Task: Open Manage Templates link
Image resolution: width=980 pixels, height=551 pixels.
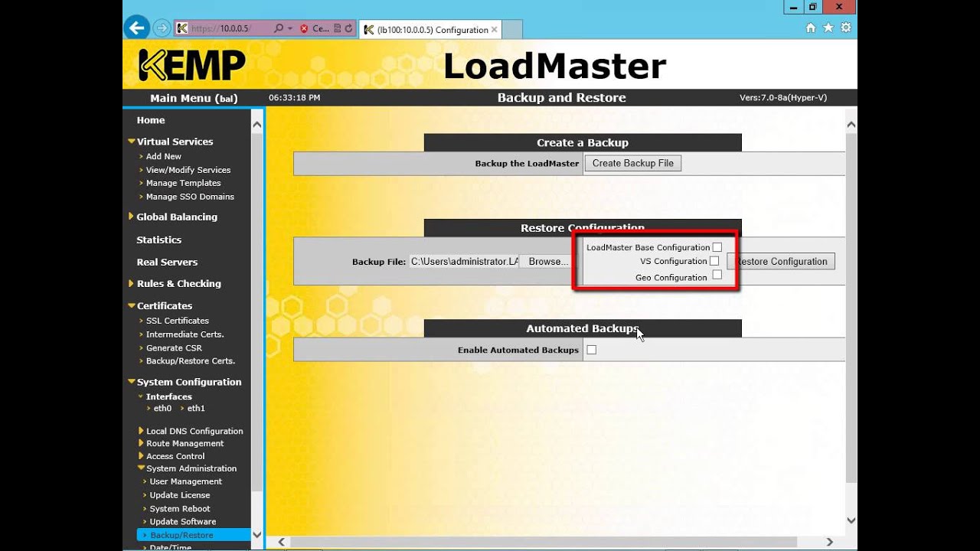Action: click(184, 183)
